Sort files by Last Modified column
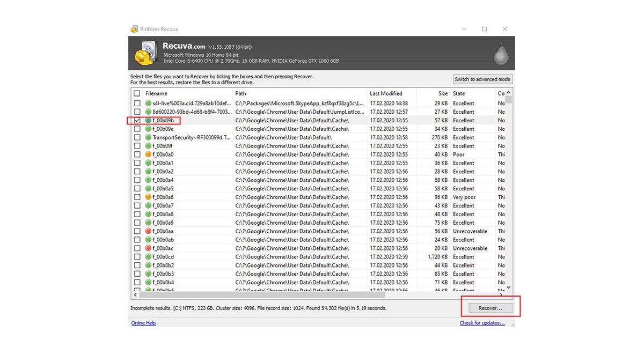This screenshot has width=644, height=362. coord(386,93)
